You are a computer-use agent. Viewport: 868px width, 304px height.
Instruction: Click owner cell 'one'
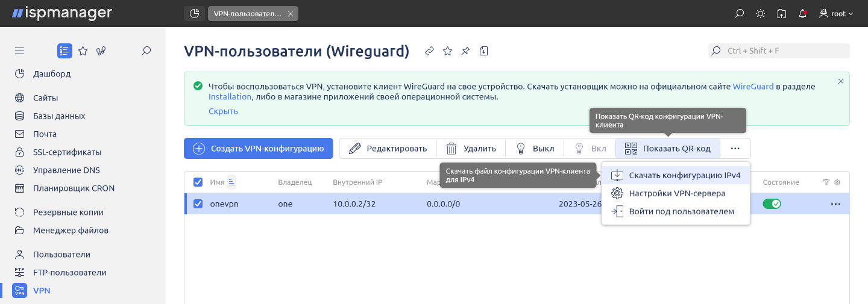point(285,203)
